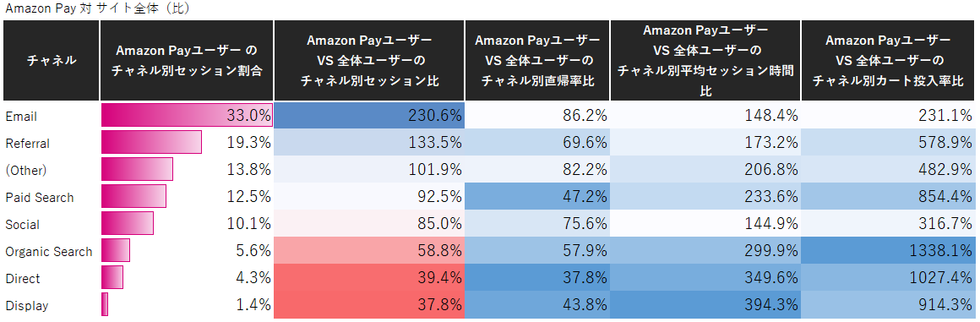Click the 394.3% Display session time cell

point(705,305)
